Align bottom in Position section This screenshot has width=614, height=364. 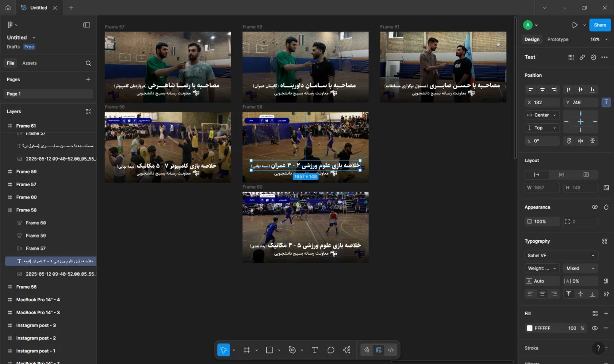click(x=593, y=90)
